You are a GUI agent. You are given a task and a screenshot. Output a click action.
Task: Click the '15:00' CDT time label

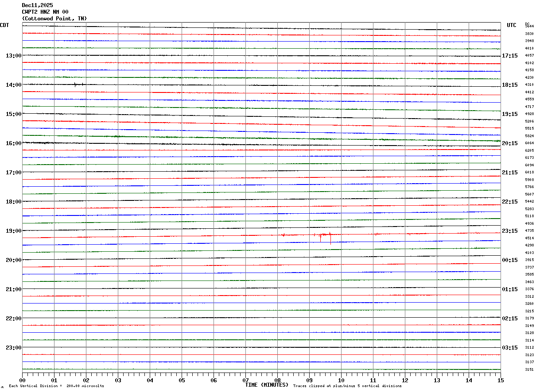pos(14,114)
